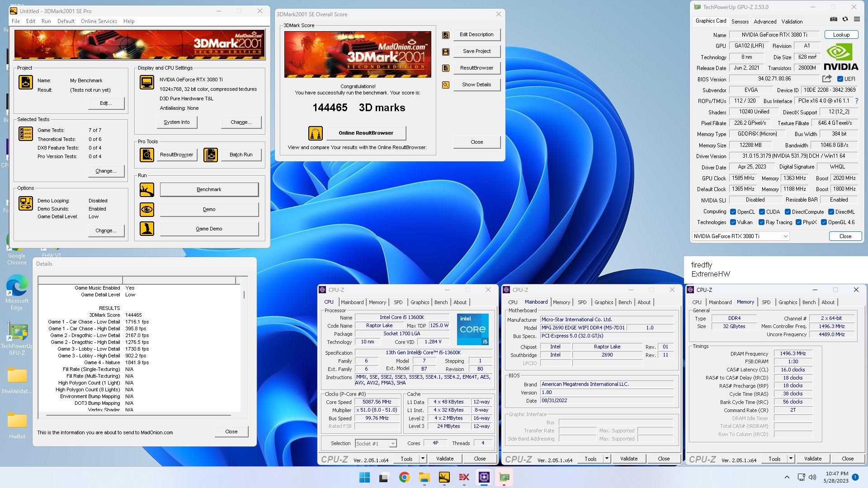Click the Display and CPU Settings monitor icon

[147, 82]
